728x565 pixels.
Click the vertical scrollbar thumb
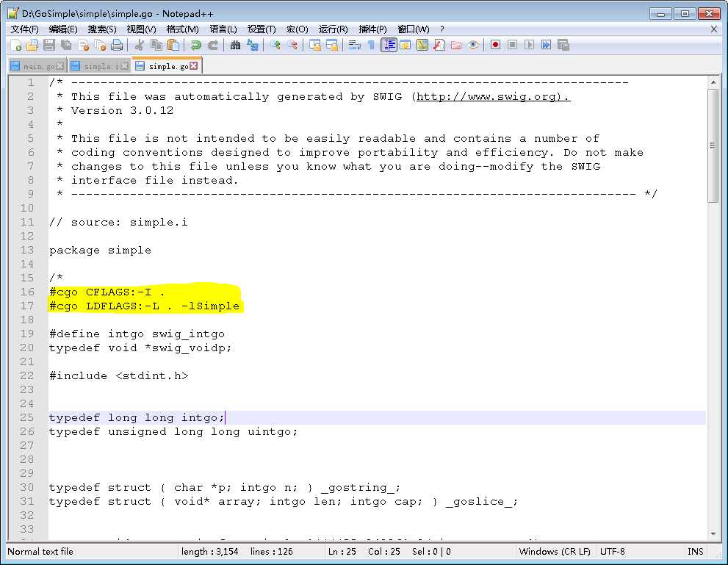click(x=713, y=145)
